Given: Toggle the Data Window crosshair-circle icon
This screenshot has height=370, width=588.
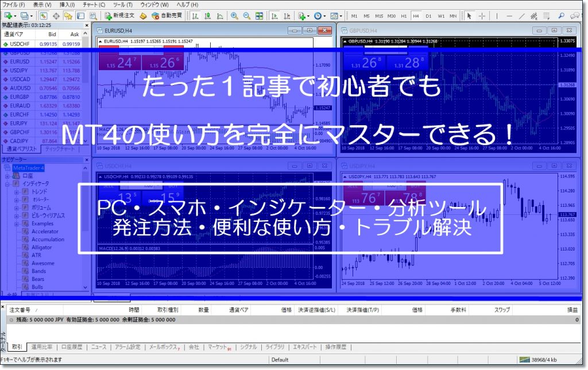Looking at the screenshot, I should coord(56,16).
